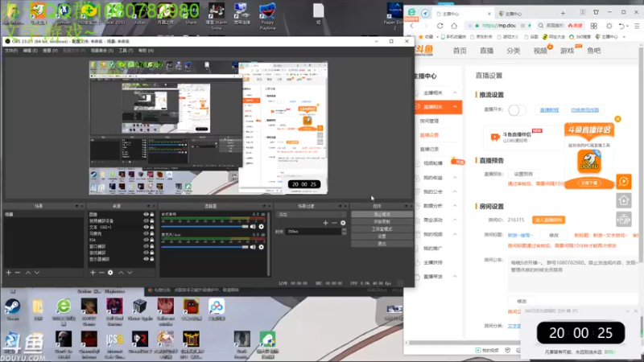The height and width of the screenshot is (362, 644).
Task: Open 设置 from OBS controls panel
Action: pyautogui.click(x=382, y=237)
